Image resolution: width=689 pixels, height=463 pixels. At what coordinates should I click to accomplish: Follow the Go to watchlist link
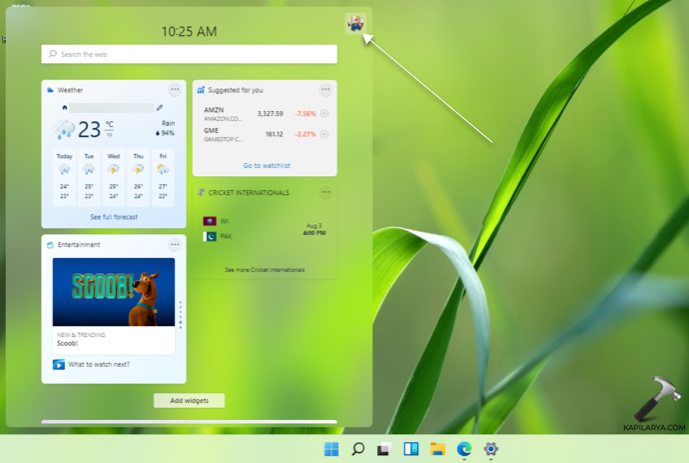(x=266, y=165)
